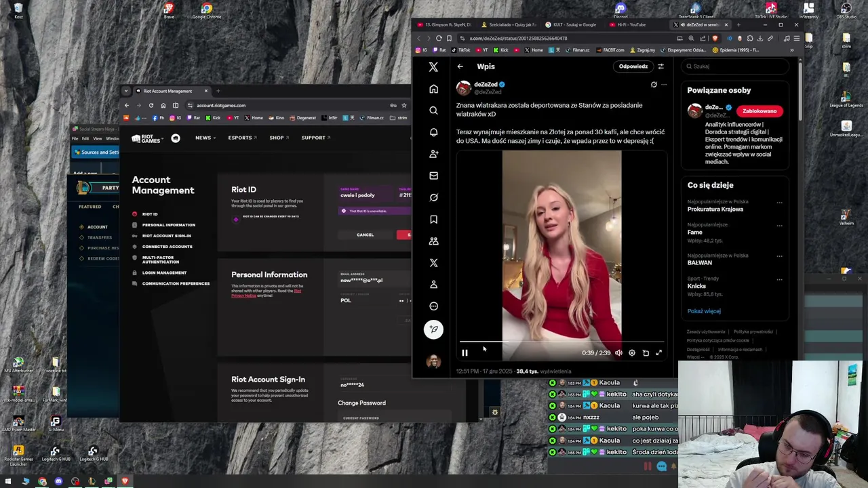Open new tab in Riot browser window

click(x=218, y=91)
